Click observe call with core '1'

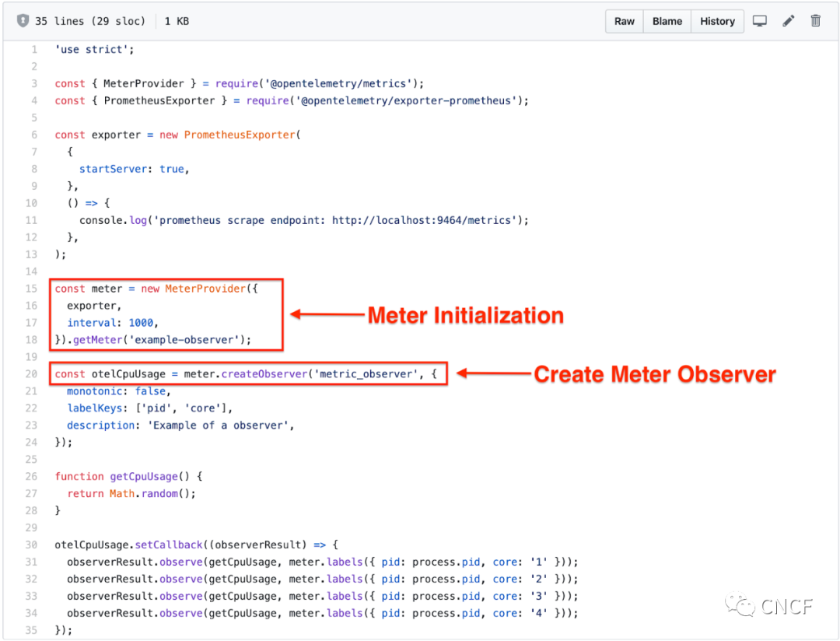point(323,562)
